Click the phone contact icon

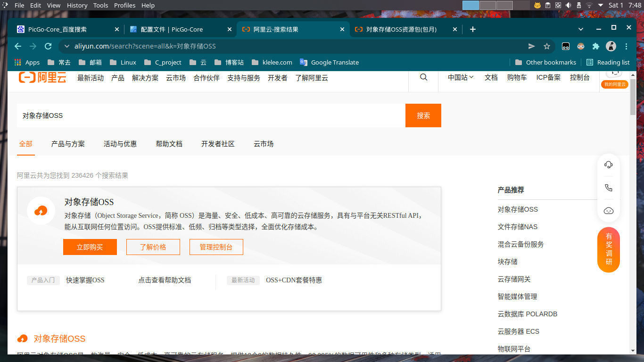point(608,188)
